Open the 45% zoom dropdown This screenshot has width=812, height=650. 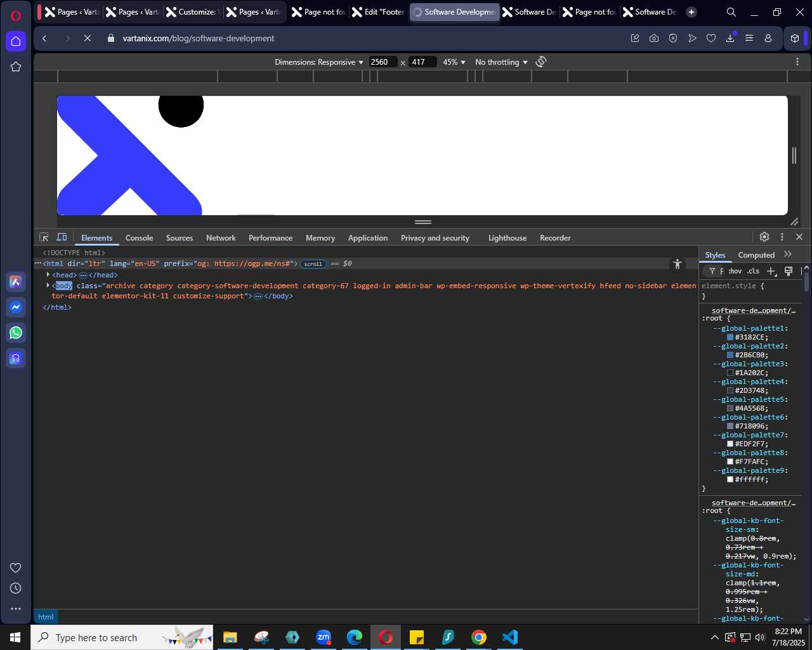(x=454, y=62)
